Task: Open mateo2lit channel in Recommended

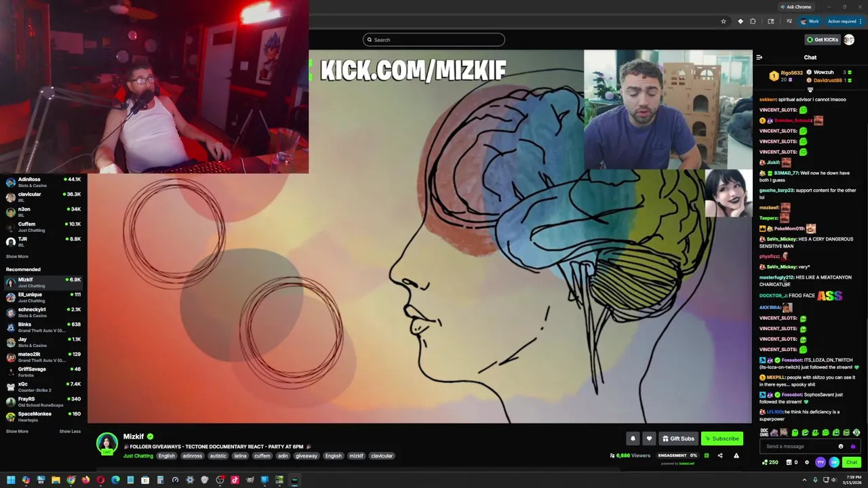Action: (43, 357)
